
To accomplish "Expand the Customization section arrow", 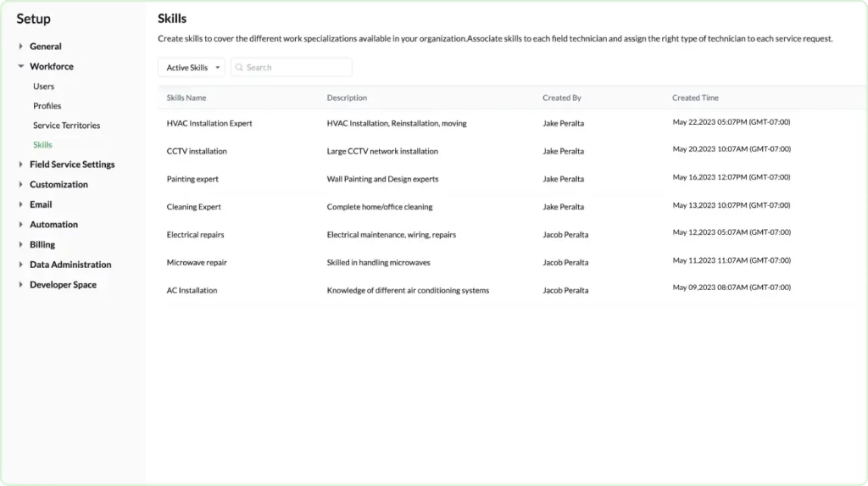I will click(21, 185).
